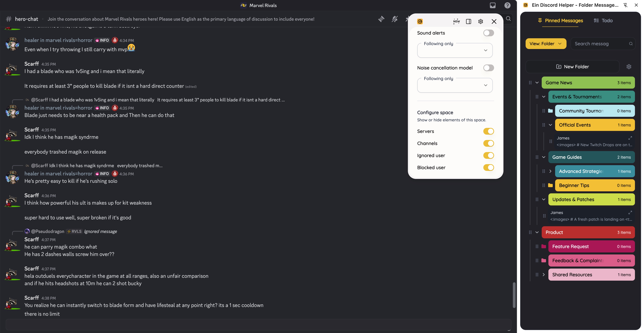The image size is (644, 333).
Task: Turn off the Blocked user toggle
Action: (x=488, y=168)
